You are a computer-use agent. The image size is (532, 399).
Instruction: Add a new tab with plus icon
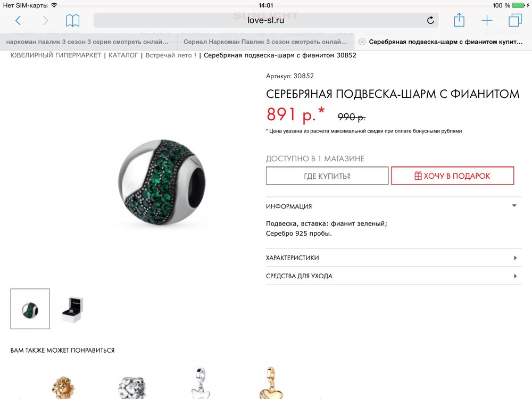point(487,20)
